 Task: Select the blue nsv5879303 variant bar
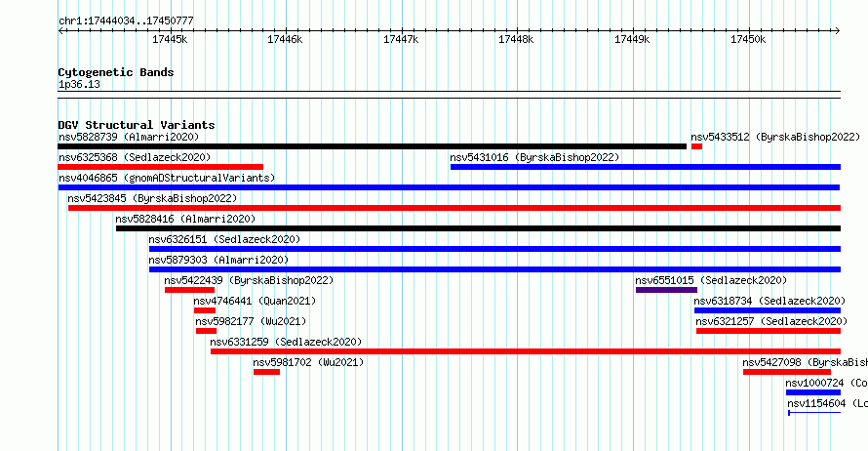(494, 269)
